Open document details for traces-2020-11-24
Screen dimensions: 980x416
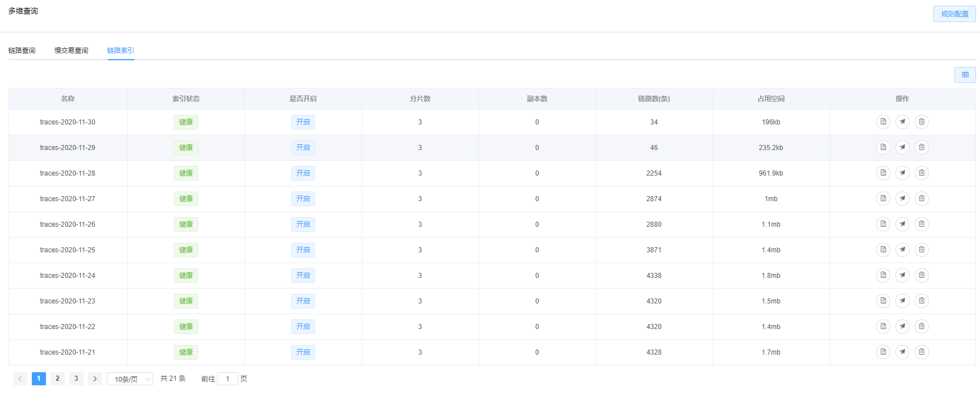click(x=883, y=275)
